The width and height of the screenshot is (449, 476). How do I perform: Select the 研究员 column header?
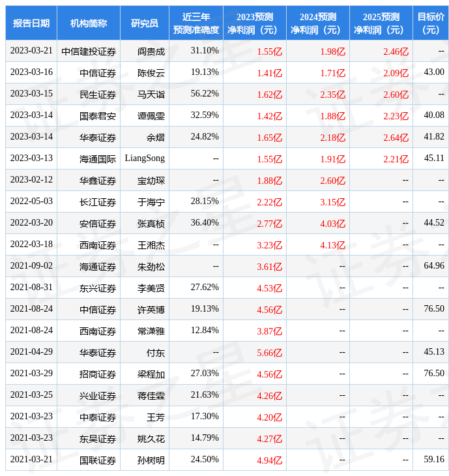pos(144,23)
